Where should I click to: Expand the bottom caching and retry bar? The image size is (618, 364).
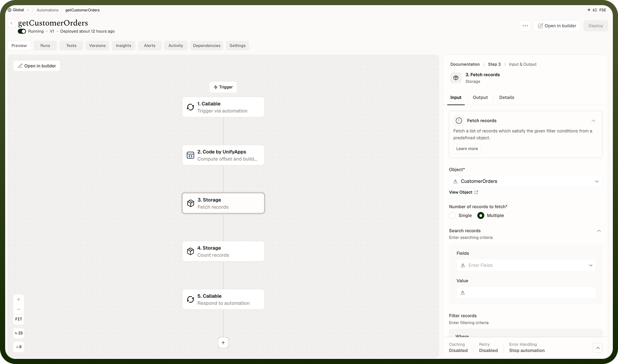(597, 348)
